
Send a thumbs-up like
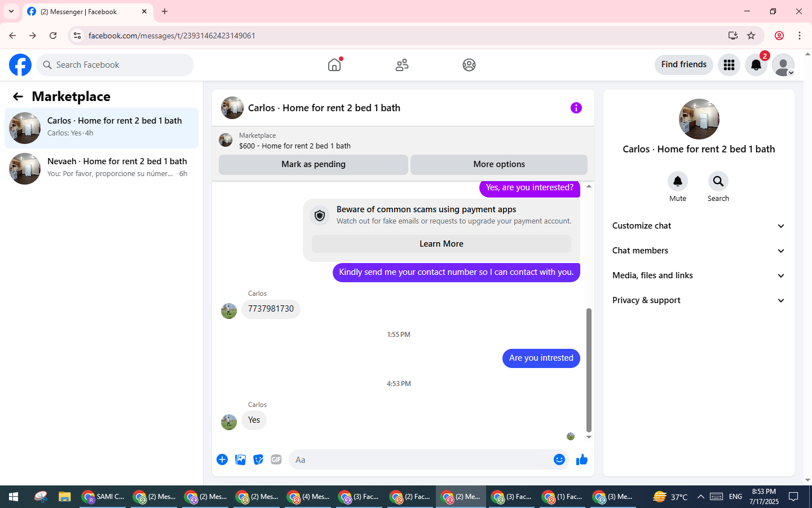click(x=582, y=459)
